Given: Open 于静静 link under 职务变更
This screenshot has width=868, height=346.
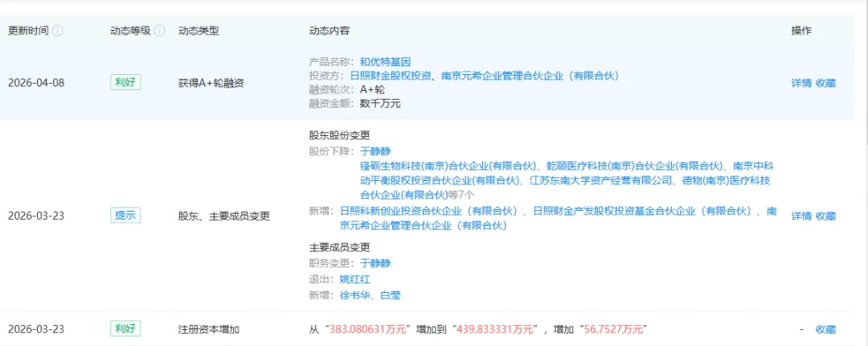Looking at the screenshot, I should pos(375,263).
